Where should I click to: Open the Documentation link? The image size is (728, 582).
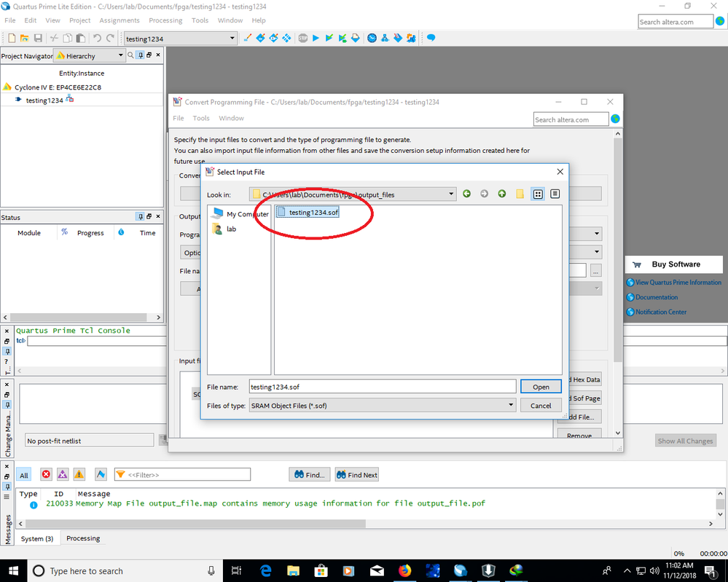657,297
